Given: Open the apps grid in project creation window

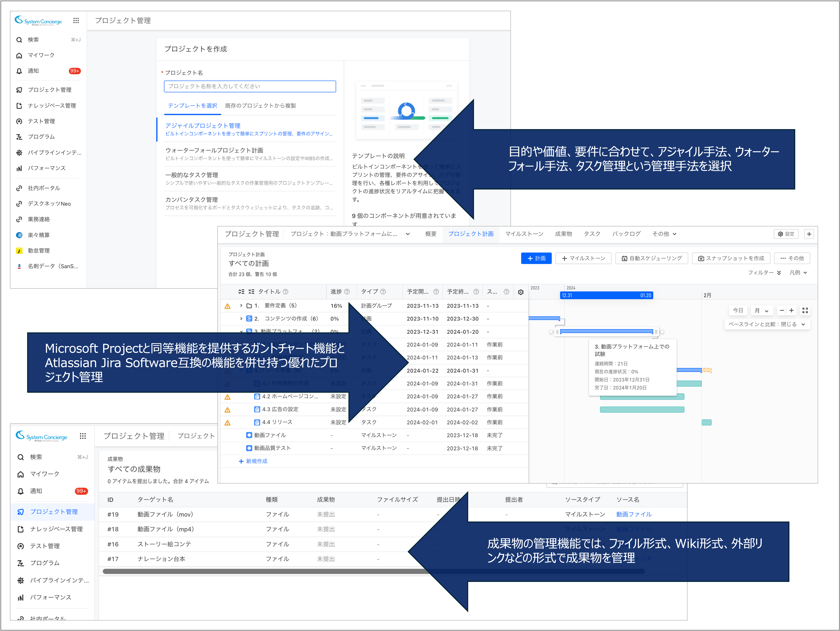Looking at the screenshot, I should click(76, 20).
